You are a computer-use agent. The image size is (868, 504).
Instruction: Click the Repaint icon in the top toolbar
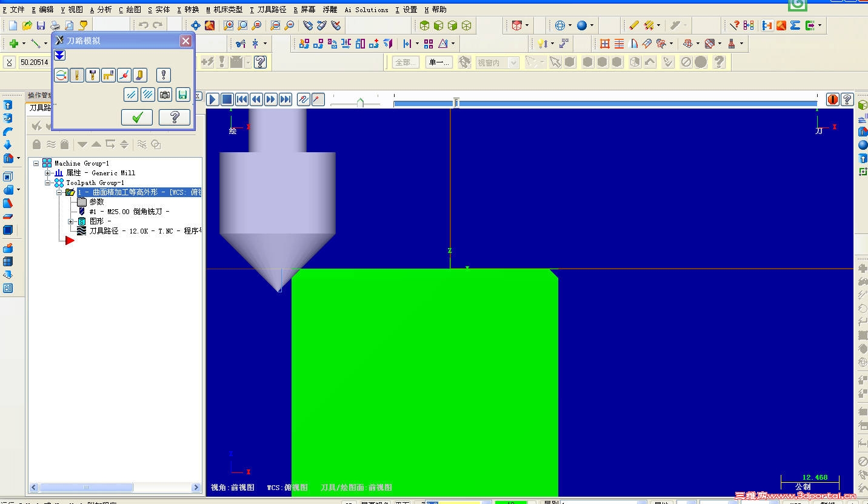(x=210, y=25)
